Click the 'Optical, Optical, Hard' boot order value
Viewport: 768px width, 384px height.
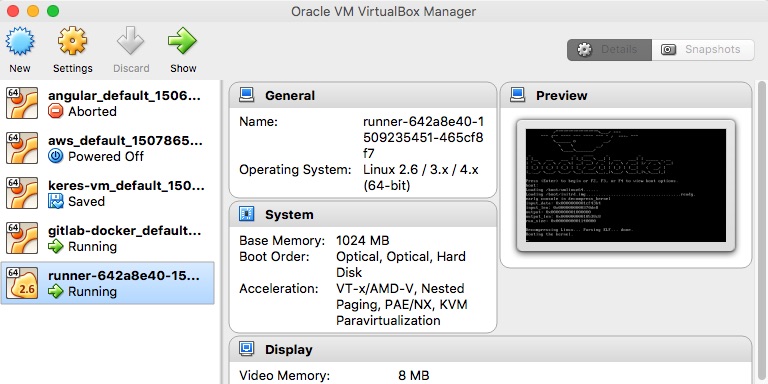(x=401, y=257)
